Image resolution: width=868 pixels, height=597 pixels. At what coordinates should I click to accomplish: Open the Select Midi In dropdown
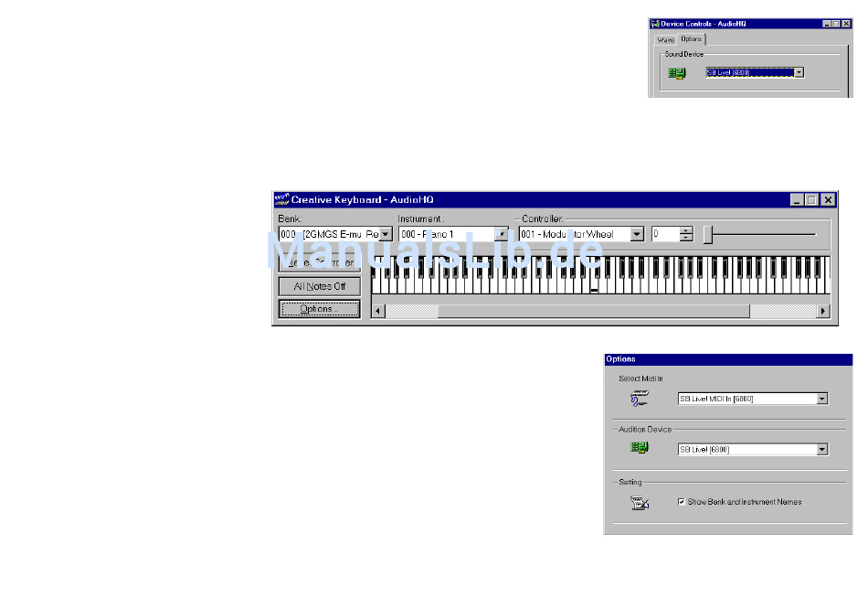point(822,399)
